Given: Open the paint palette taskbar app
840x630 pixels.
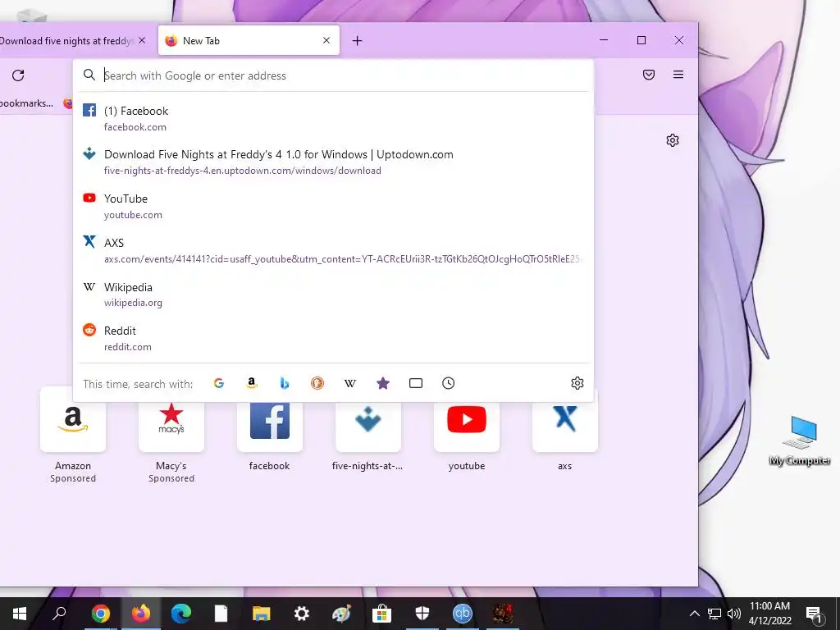Looking at the screenshot, I should coord(342,614).
